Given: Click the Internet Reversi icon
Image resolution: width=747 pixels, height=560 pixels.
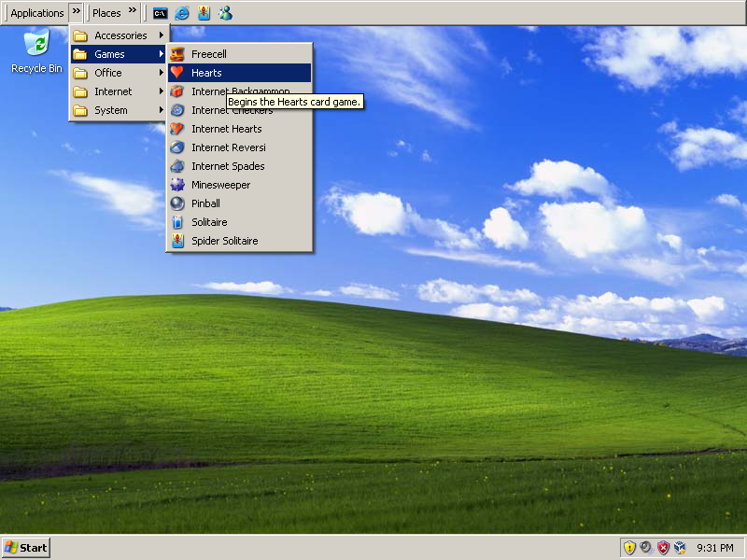Looking at the screenshot, I should [177, 147].
